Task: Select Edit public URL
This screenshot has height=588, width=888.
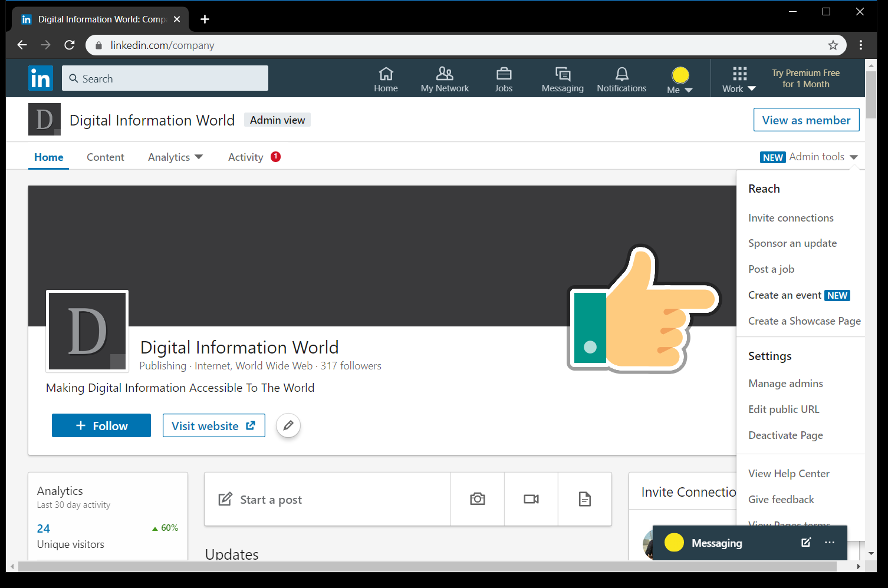Action: pyautogui.click(x=784, y=409)
